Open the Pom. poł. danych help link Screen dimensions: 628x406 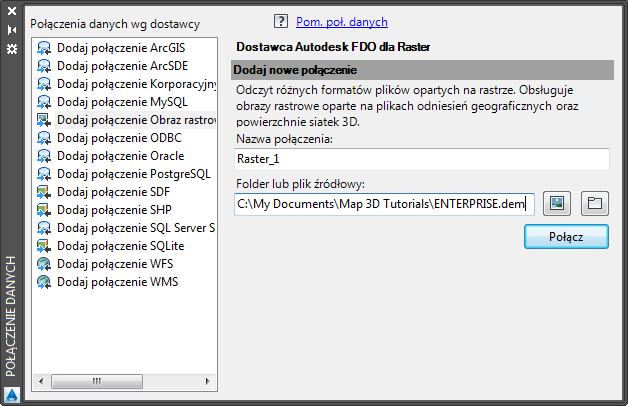(x=342, y=21)
